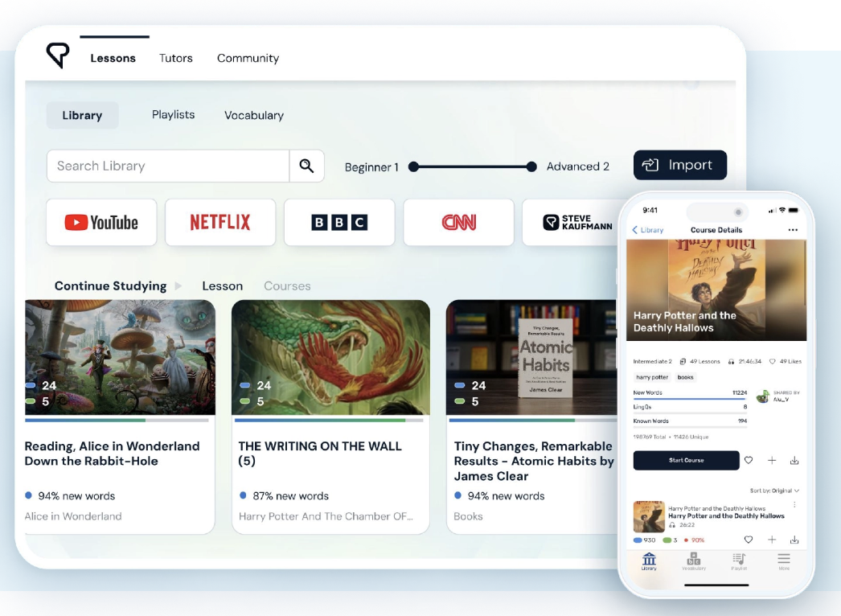
Task: Click the 'Harry Potter And The Chamber OF...' course name
Action: pyautogui.click(x=326, y=516)
